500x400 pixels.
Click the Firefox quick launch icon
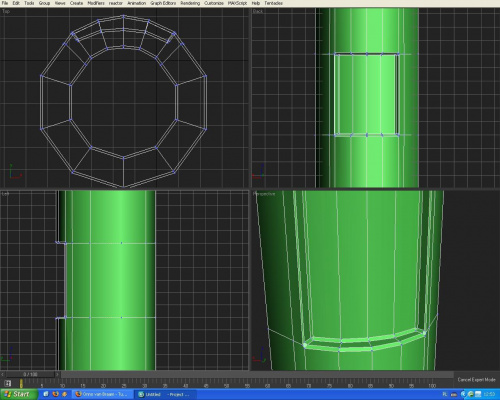pyautogui.click(x=55, y=394)
